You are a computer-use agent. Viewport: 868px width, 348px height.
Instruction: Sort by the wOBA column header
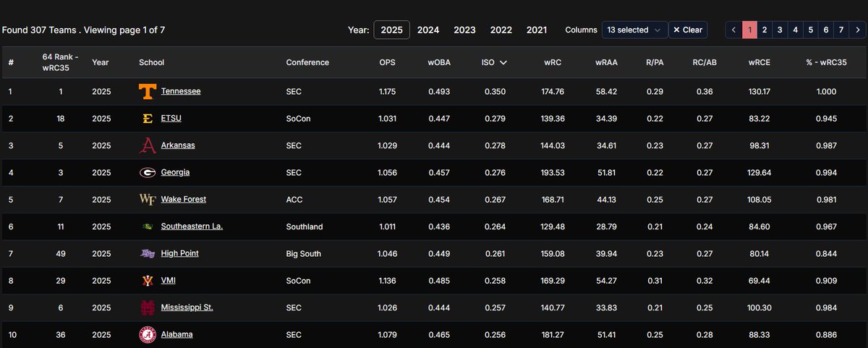coord(439,62)
